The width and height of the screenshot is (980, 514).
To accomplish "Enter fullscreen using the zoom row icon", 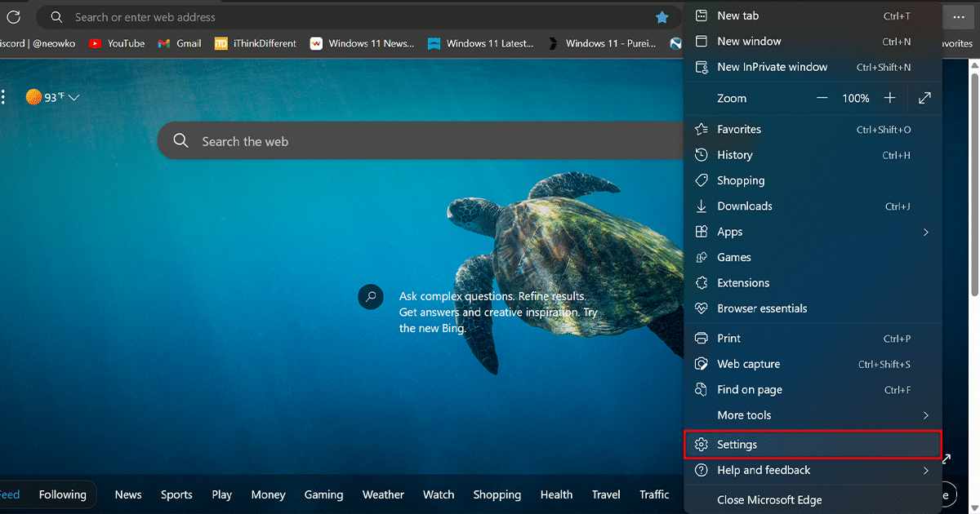I will click(x=924, y=98).
